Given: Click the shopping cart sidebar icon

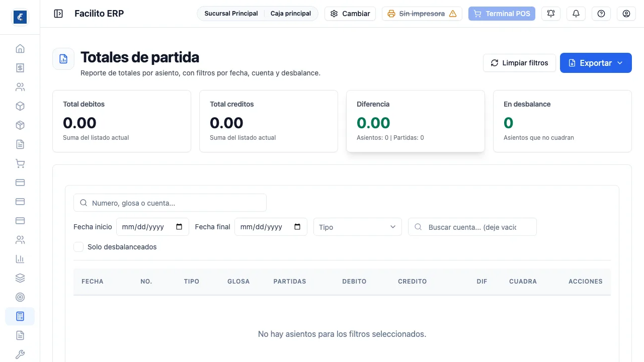Looking at the screenshot, I should 20,163.
